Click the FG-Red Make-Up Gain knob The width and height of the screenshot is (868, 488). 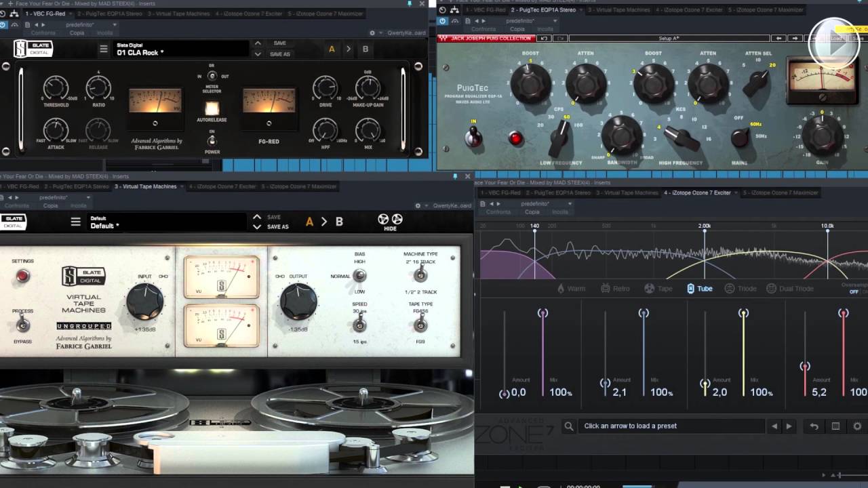pos(368,88)
